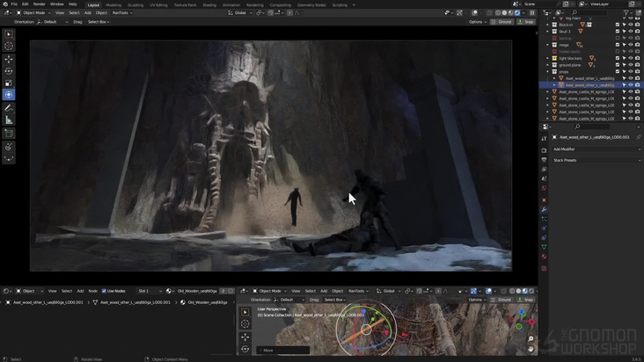Switch to the Geometry Nodes workspace tab
644x362 pixels.
pyautogui.click(x=311, y=5)
